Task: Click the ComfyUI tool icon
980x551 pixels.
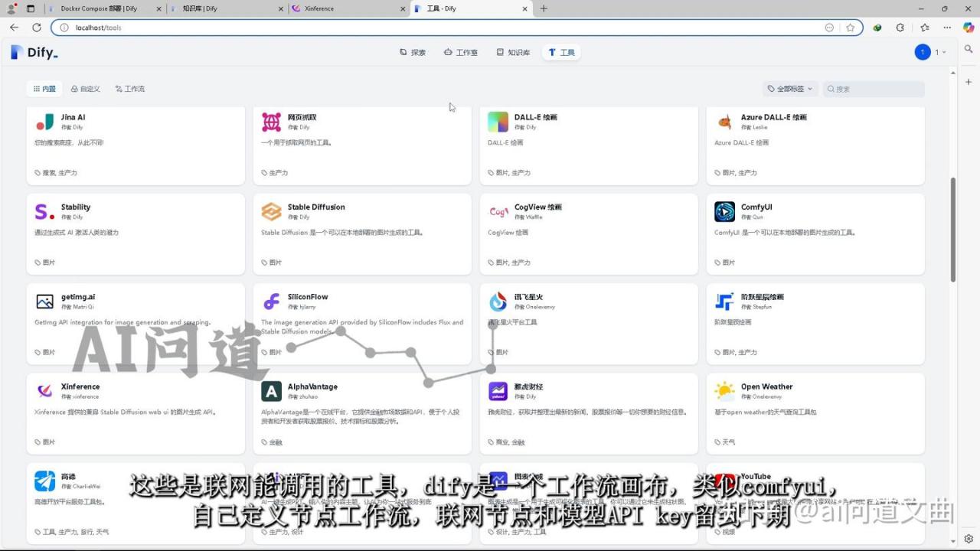Action: point(724,211)
